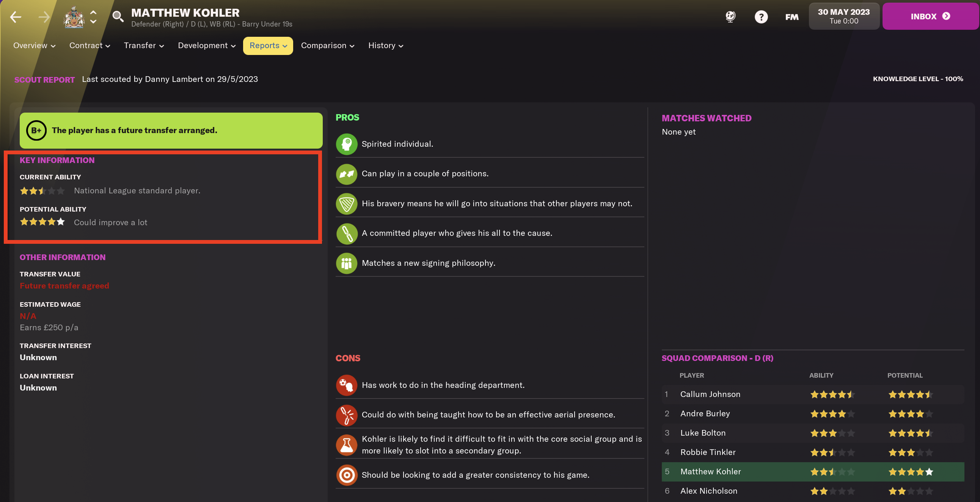
Task: Open Andre Burley's profile
Action: click(705, 414)
